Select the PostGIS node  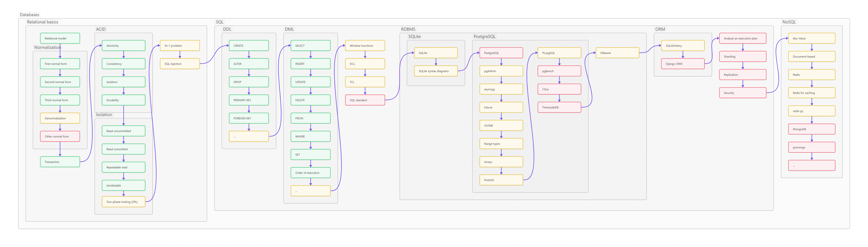[501, 180]
